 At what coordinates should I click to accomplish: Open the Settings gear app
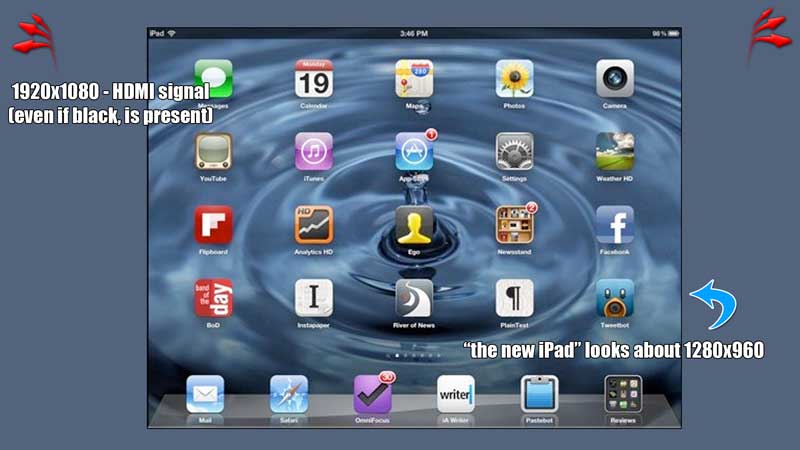click(514, 152)
